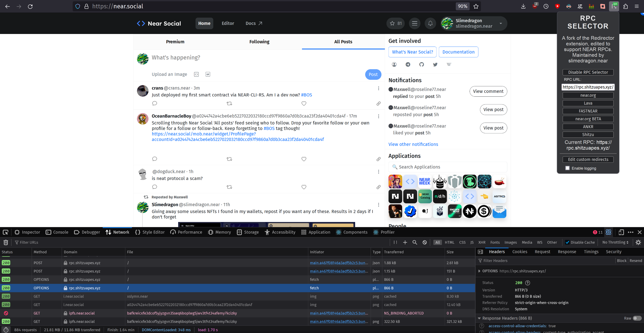Open Slimedragon account dropdown
Image resolution: width=644 pixels, height=333 pixels.
[x=501, y=23]
